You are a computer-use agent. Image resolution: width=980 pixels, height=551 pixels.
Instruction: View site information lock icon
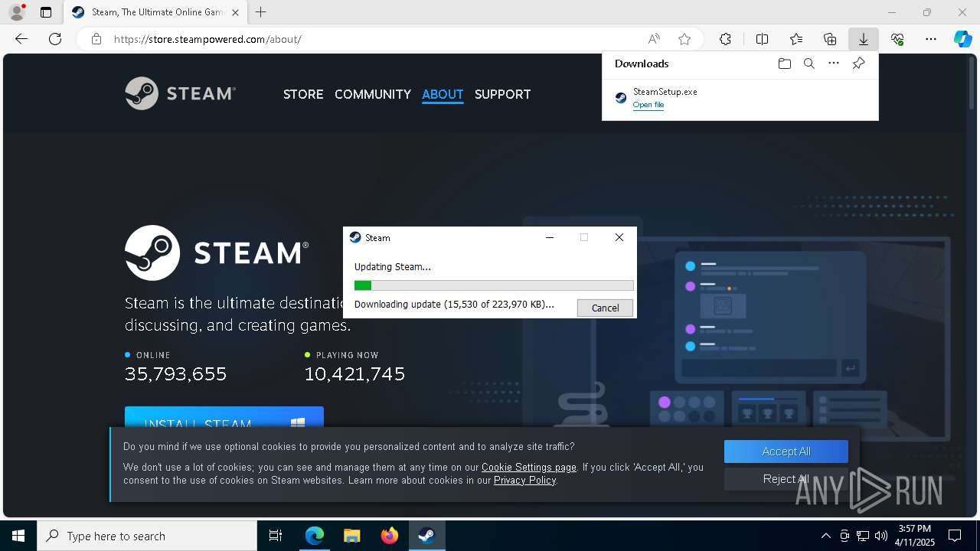(96, 39)
